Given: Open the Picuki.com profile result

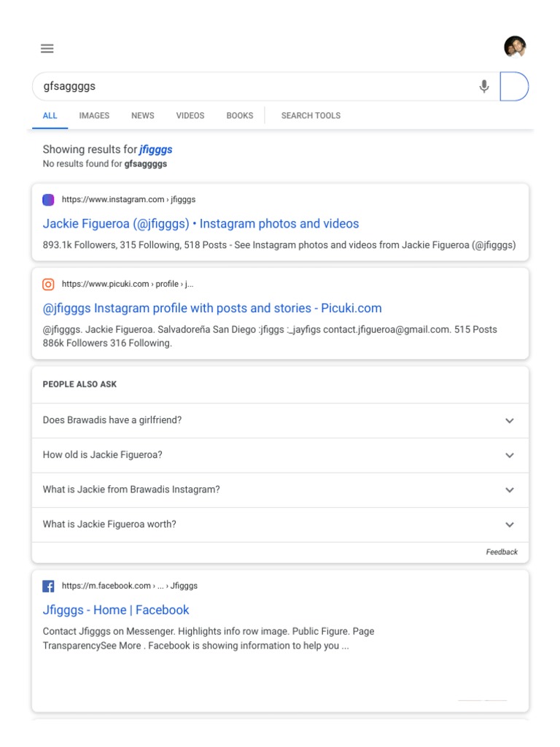Looking at the screenshot, I should tap(212, 309).
